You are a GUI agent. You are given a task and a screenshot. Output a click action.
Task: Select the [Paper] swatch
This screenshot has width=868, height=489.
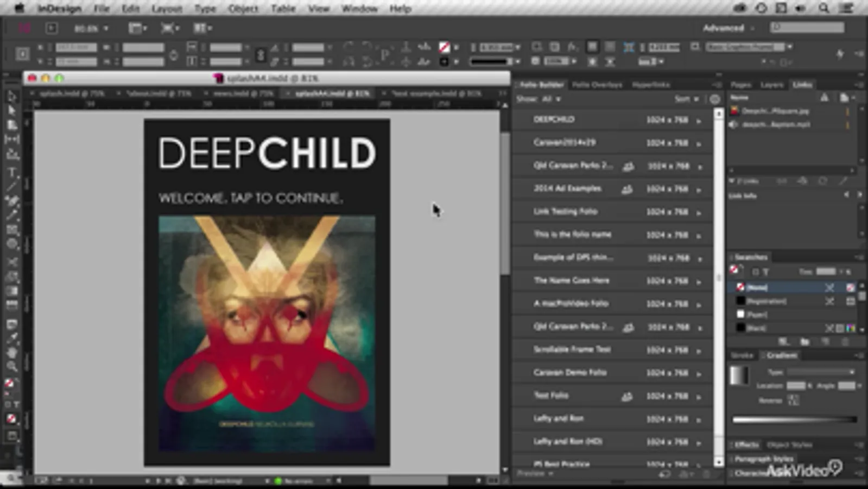point(793,315)
